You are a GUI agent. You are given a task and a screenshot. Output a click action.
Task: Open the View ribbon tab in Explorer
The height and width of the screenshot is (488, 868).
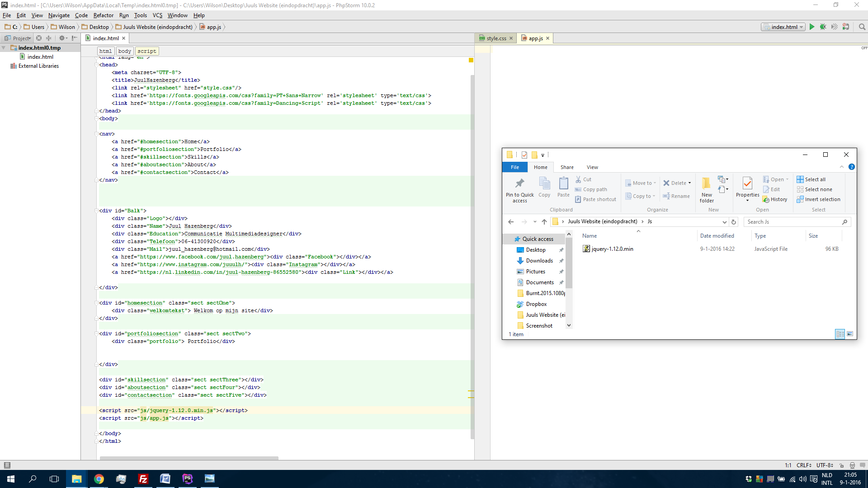(x=592, y=167)
